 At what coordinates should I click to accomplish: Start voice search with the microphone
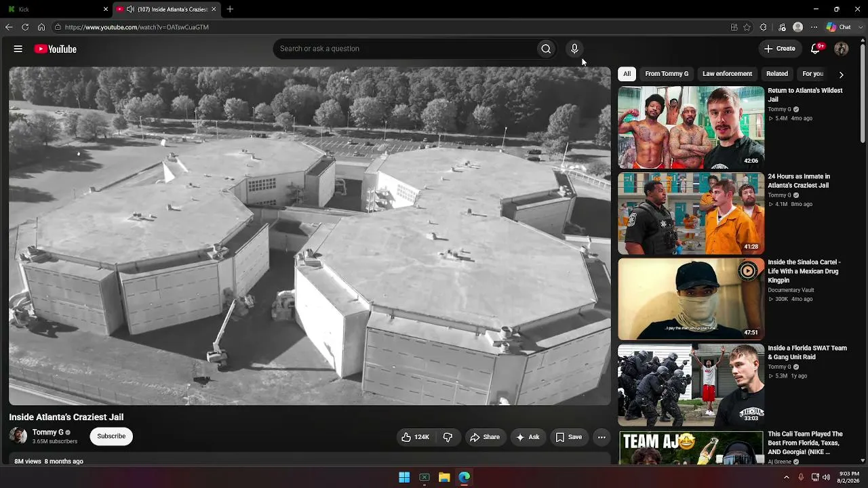[574, 49]
